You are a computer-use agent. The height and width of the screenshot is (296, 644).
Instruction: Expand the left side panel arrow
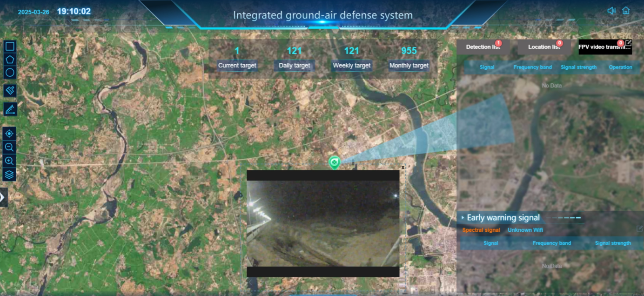(x=3, y=197)
